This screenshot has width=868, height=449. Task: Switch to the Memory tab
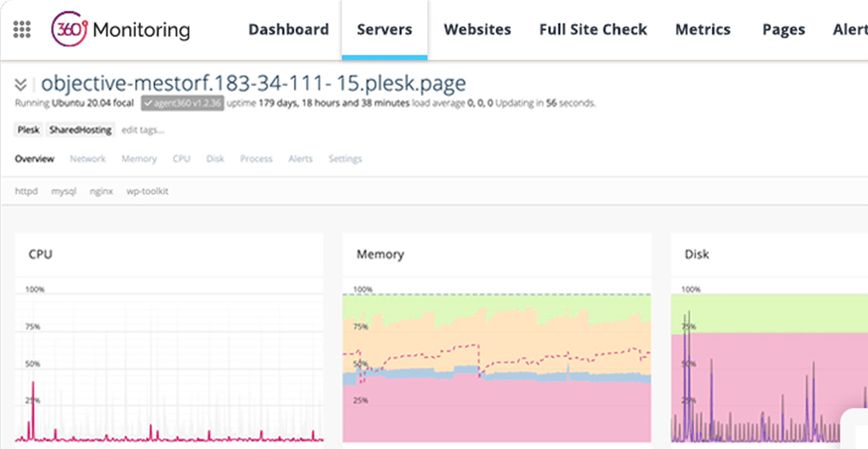pos(139,159)
